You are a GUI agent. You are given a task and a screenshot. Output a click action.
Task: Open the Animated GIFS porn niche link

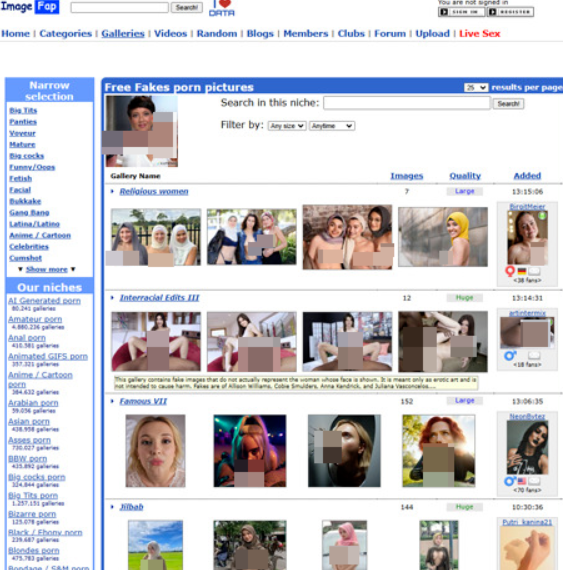click(x=48, y=356)
